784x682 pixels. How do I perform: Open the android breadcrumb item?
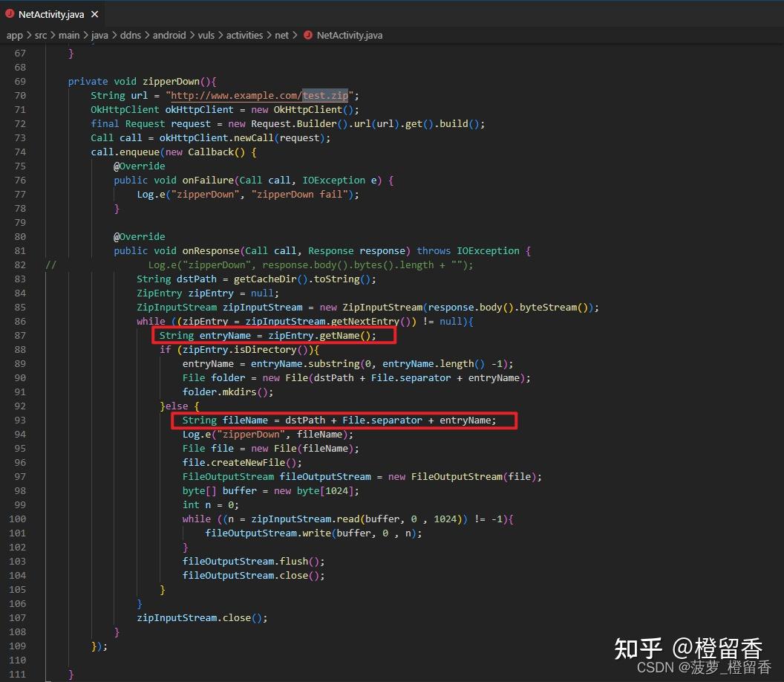tap(169, 35)
